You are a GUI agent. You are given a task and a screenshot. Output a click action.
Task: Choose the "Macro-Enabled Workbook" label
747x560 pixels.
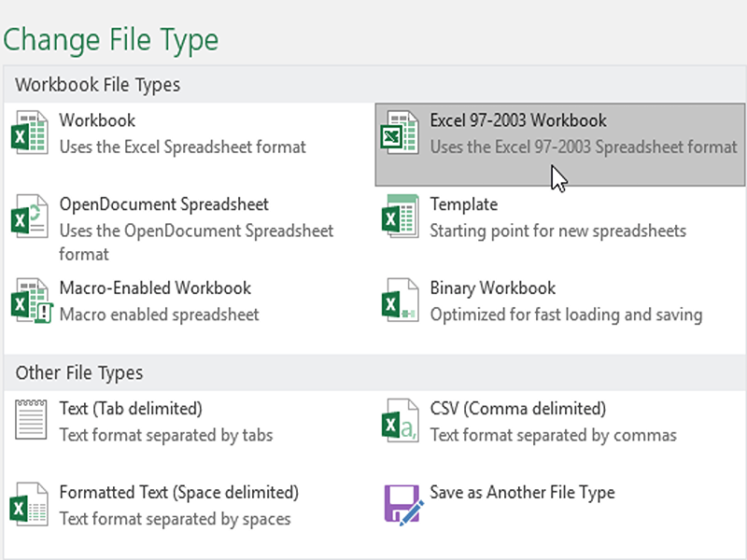155,288
